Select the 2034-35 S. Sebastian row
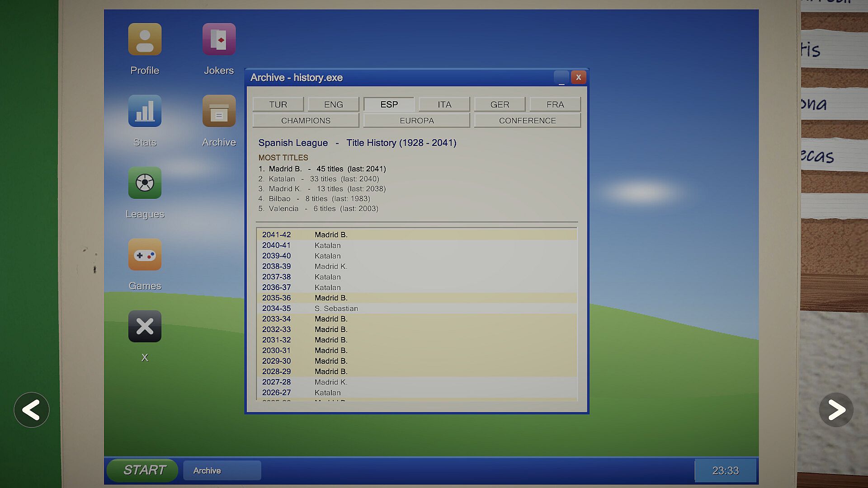This screenshot has width=868, height=488. click(417, 308)
